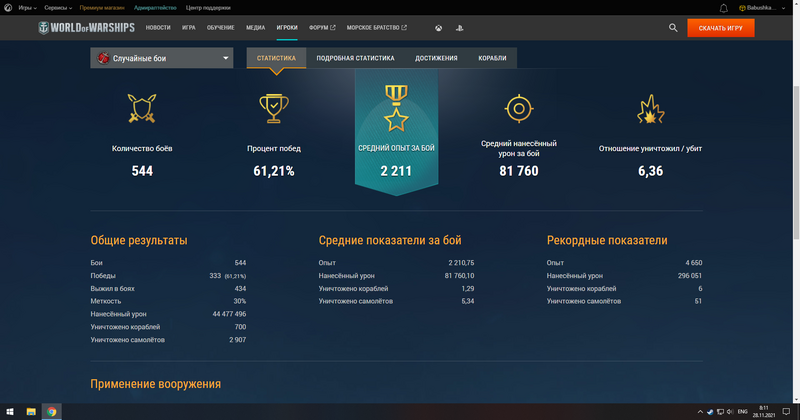Expand the Игры dropdown in top bar
This screenshot has width=800, height=420.
tap(27, 7)
